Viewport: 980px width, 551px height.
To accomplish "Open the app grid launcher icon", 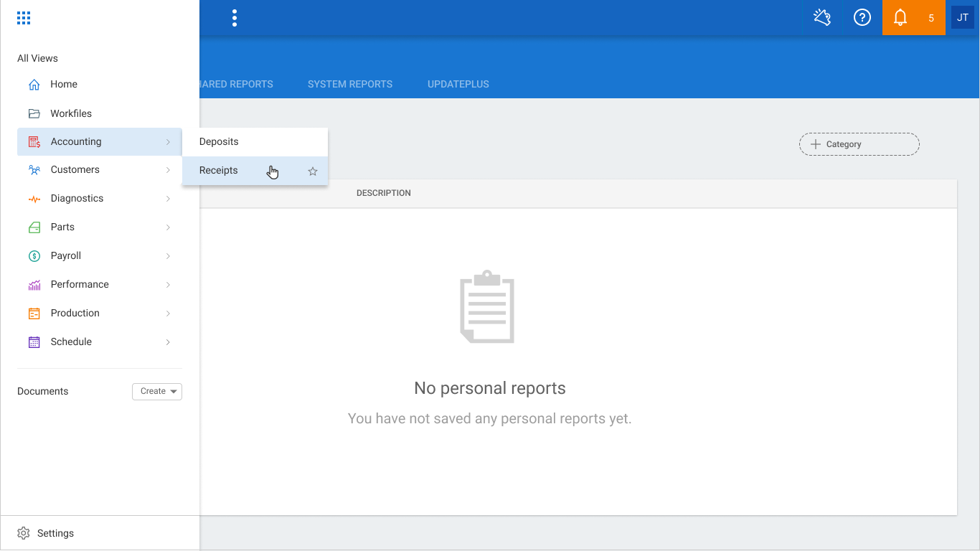I will (24, 19).
